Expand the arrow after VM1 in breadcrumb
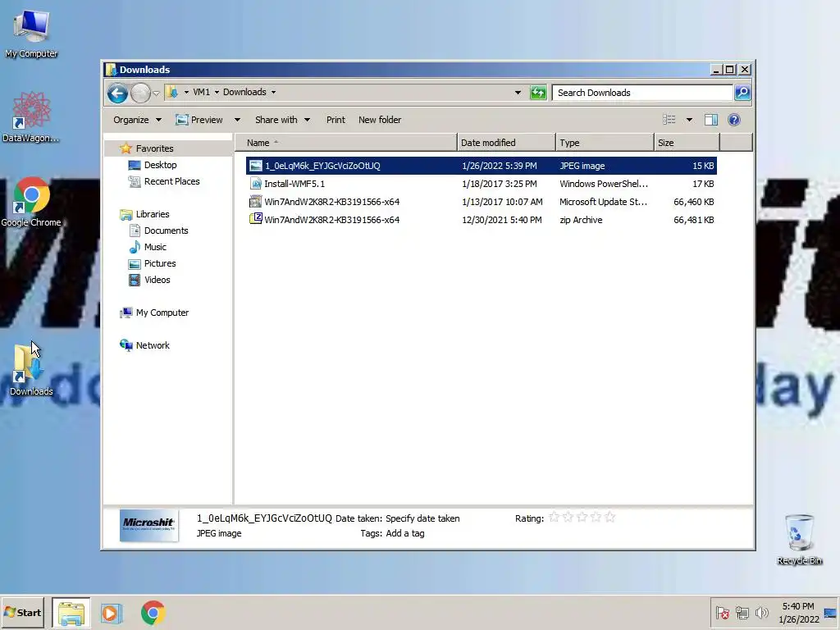Viewport: 840px width, 630px height. 217,92
